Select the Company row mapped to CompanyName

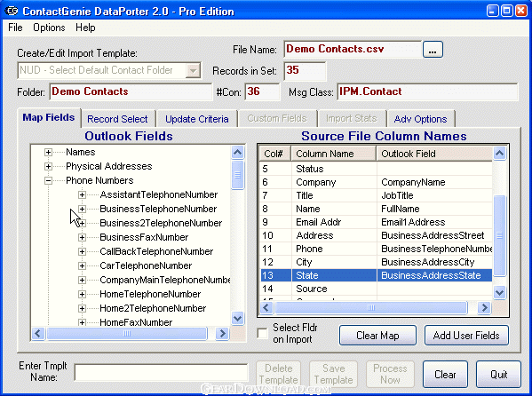click(x=376, y=182)
